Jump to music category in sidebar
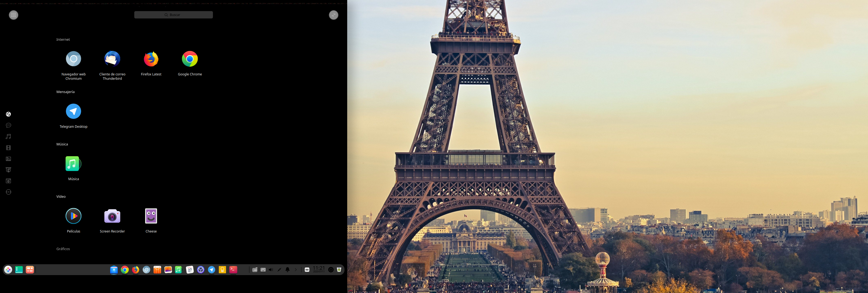Image resolution: width=868 pixels, height=293 pixels. (x=8, y=136)
